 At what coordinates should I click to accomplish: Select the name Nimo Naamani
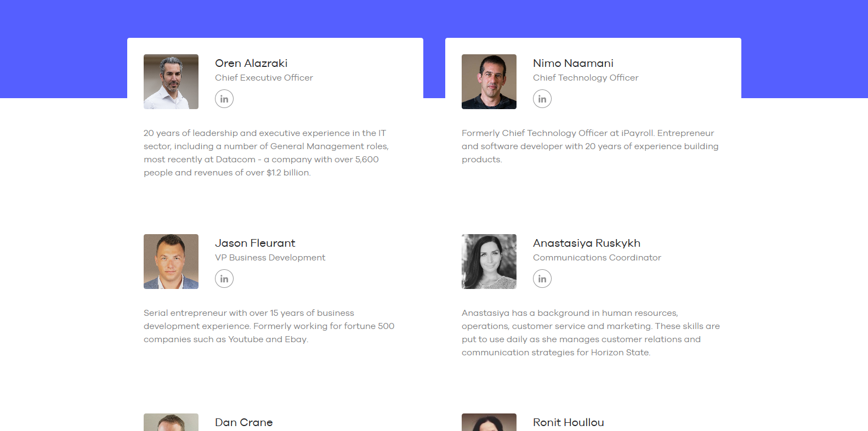573,63
